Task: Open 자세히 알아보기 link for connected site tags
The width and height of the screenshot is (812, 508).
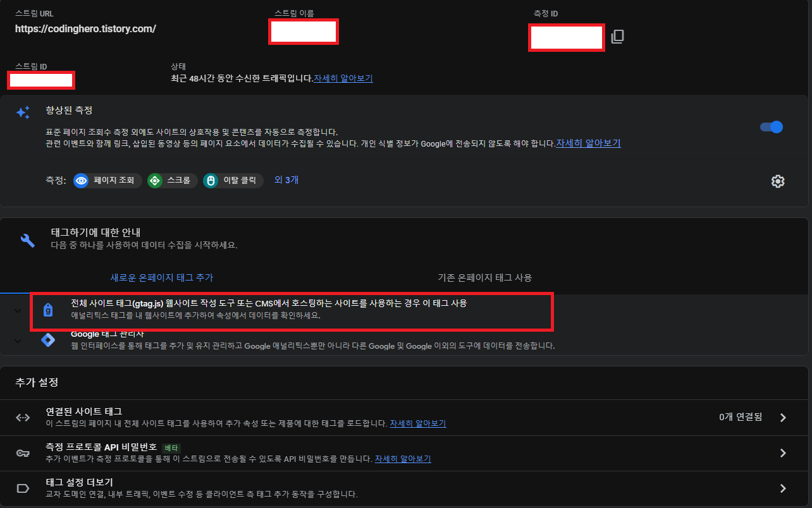Action: [x=418, y=423]
